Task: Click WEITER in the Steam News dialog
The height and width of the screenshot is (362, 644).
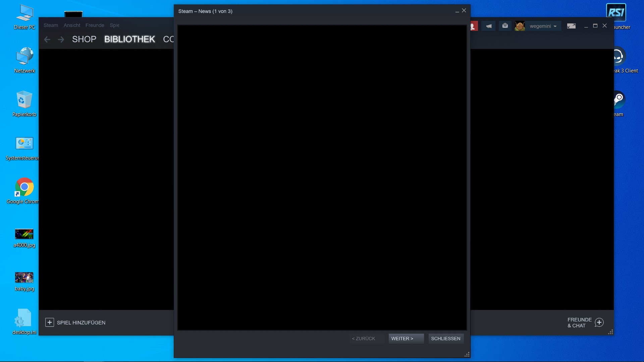Action: click(406, 339)
